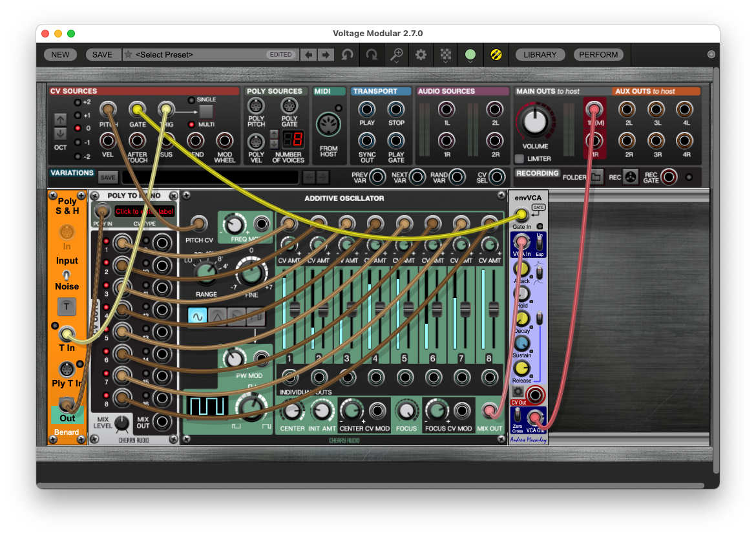756x537 pixels.
Task: Go to previous preset arrow
Action: pyautogui.click(x=309, y=54)
